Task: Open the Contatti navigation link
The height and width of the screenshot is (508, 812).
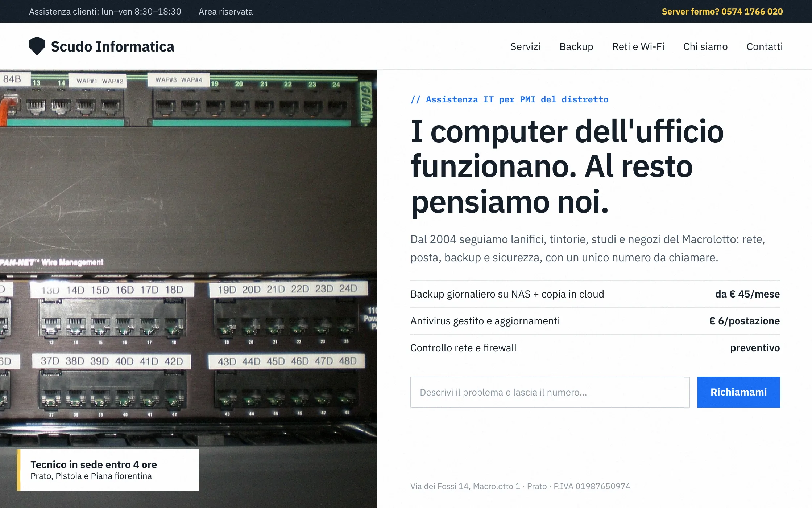Action: [765, 46]
